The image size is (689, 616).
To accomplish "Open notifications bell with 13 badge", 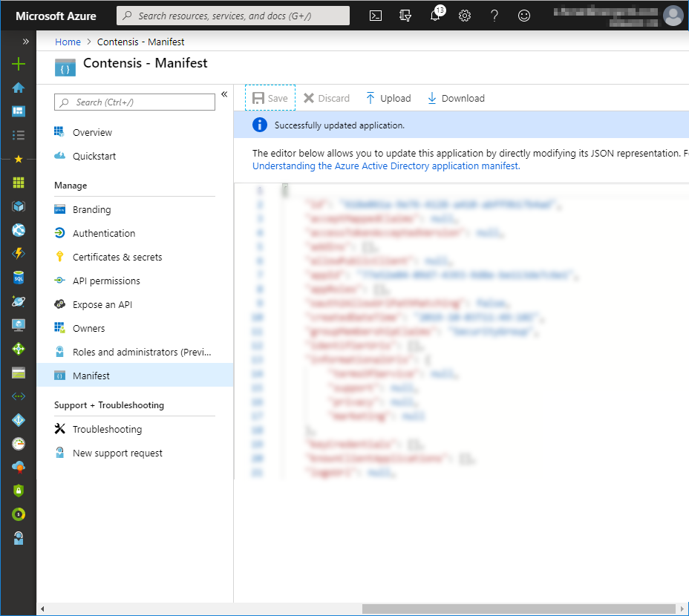I will pyautogui.click(x=436, y=14).
